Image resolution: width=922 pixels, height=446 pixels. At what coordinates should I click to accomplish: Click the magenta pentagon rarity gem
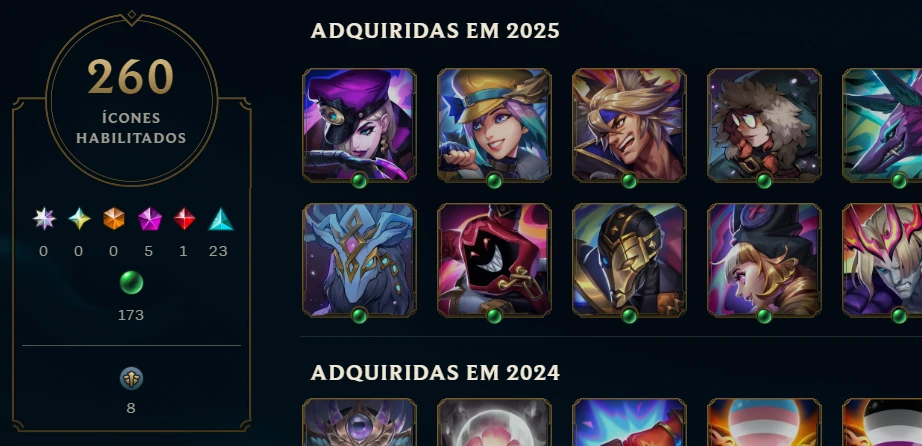(x=149, y=219)
